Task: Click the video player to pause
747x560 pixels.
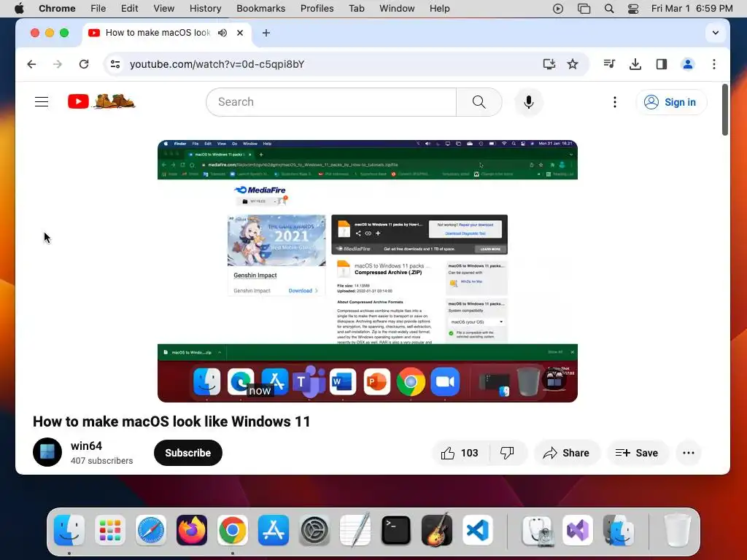Action: [x=368, y=271]
